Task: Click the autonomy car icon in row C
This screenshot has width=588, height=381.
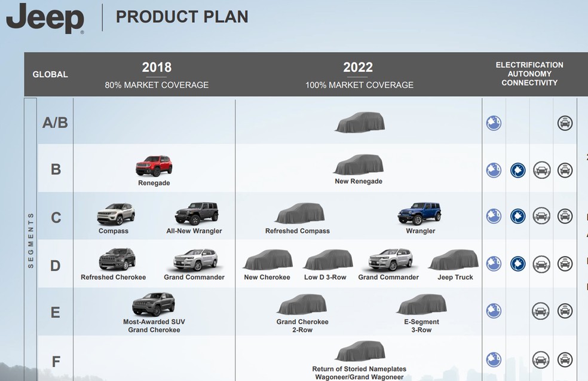Action: click(541, 216)
